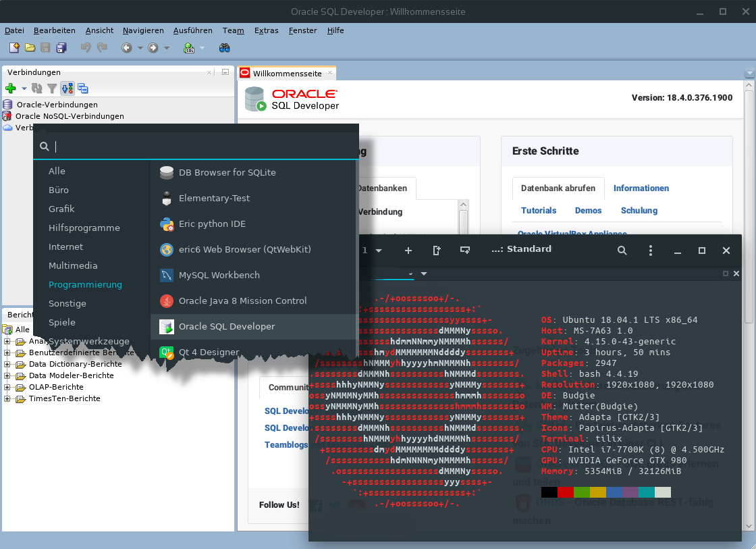Expand the Data Modeler-Berichte node

7,376
